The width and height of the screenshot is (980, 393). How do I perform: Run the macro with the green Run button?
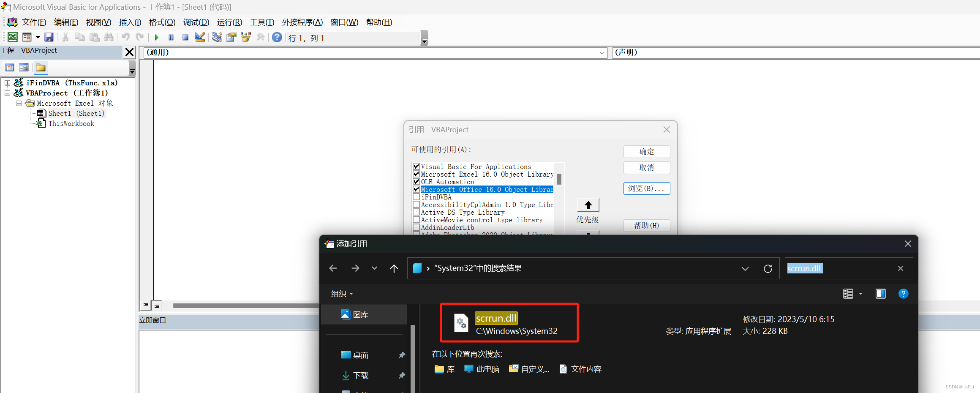157,38
